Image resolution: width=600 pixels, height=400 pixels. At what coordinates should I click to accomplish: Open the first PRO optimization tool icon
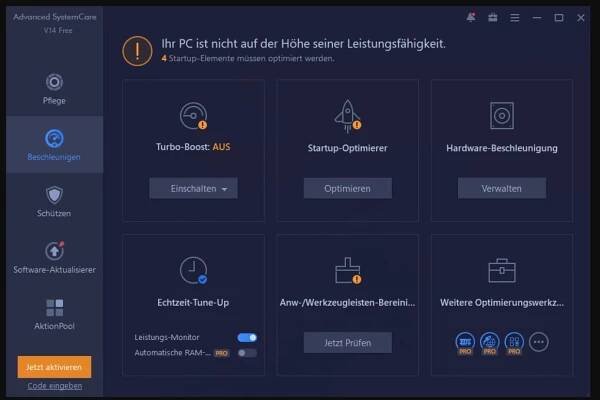(465, 343)
